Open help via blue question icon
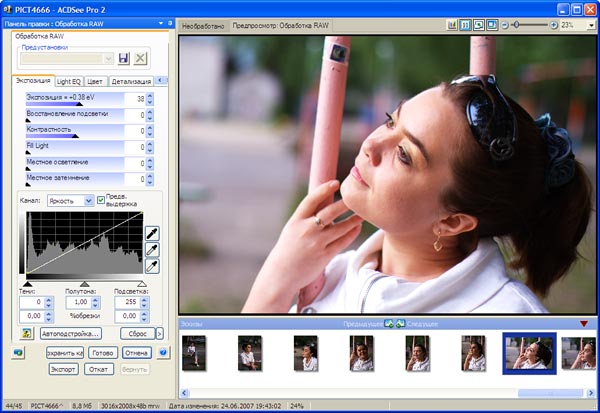The height and width of the screenshot is (413, 600). tap(163, 353)
